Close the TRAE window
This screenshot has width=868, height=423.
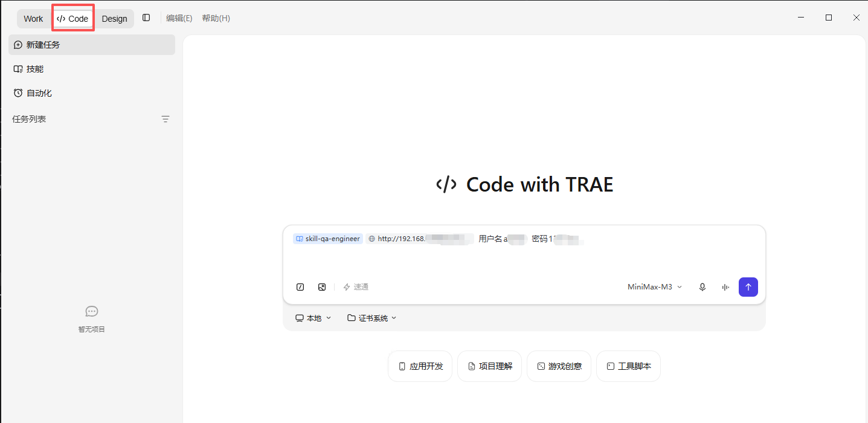pos(856,18)
